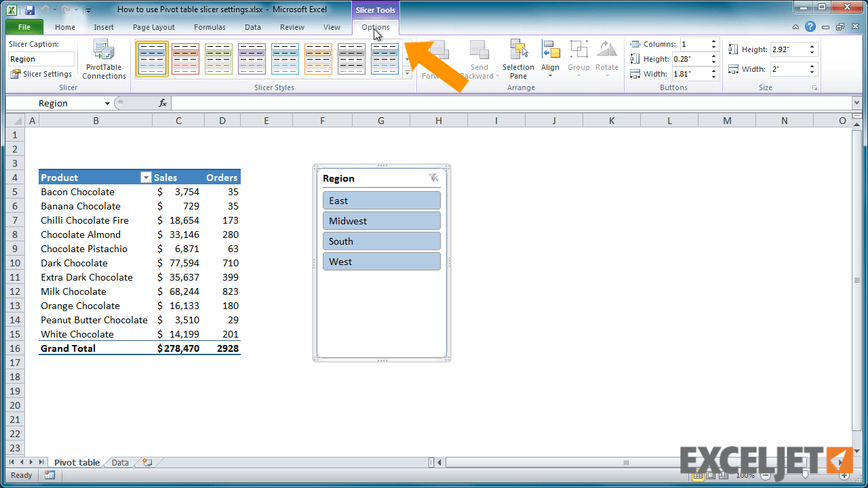Increase the Columns value with the stepper
868x488 pixels.
click(x=713, y=41)
